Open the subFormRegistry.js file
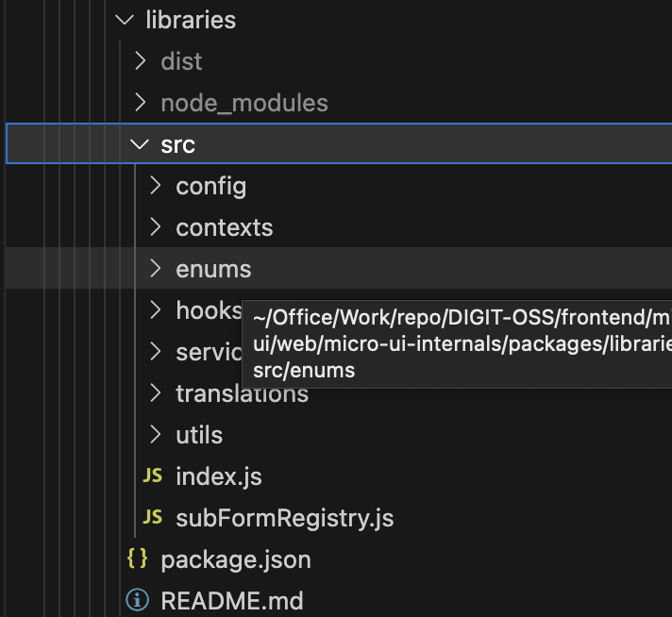Screen dimensions: 672x617 pyautogui.click(x=284, y=518)
